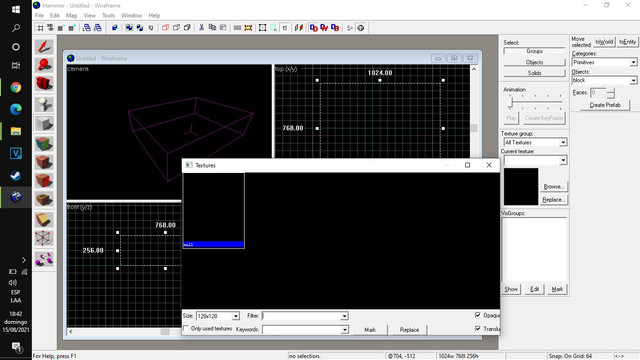
Task: Expand the Keywords combo box arrow
Action: click(x=344, y=329)
